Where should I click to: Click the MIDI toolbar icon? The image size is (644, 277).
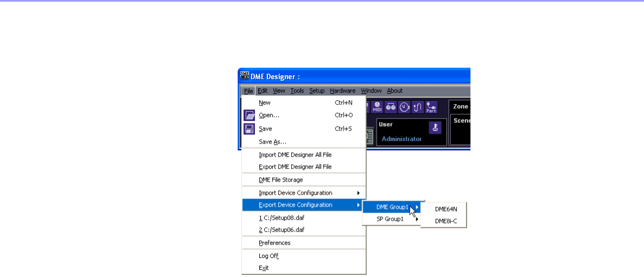pyautogui.click(x=377, y=107)
